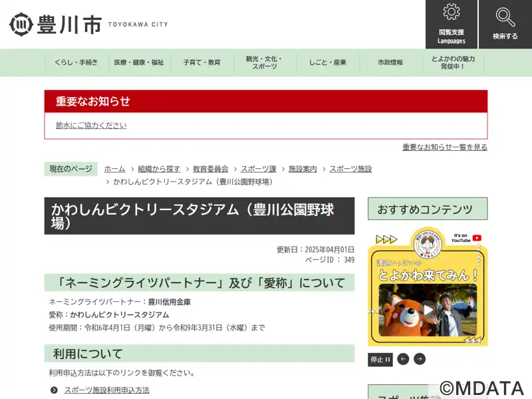532x399 pixels.
Task: Show next carousel slide arrow
Action: [x=420, y=359]
